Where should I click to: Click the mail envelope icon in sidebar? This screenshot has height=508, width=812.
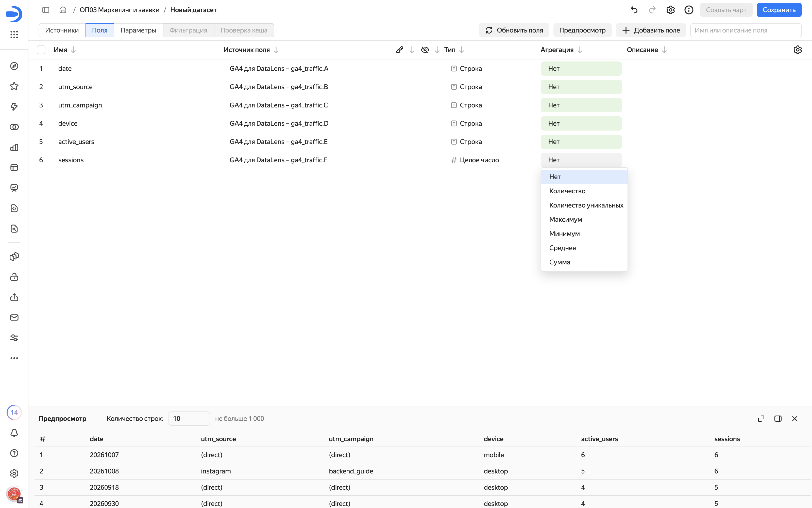point(14,317)
